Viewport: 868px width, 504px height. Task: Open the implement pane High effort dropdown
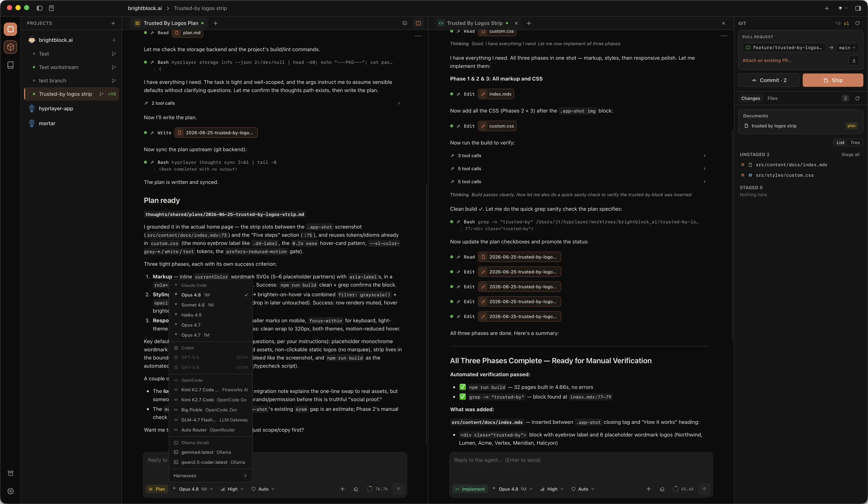click(552, 489)
